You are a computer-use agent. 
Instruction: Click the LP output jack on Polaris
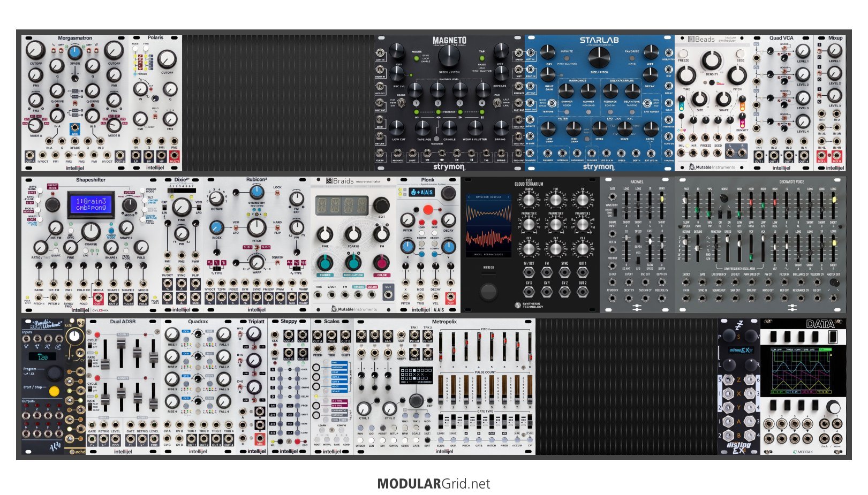coord(136,155)
